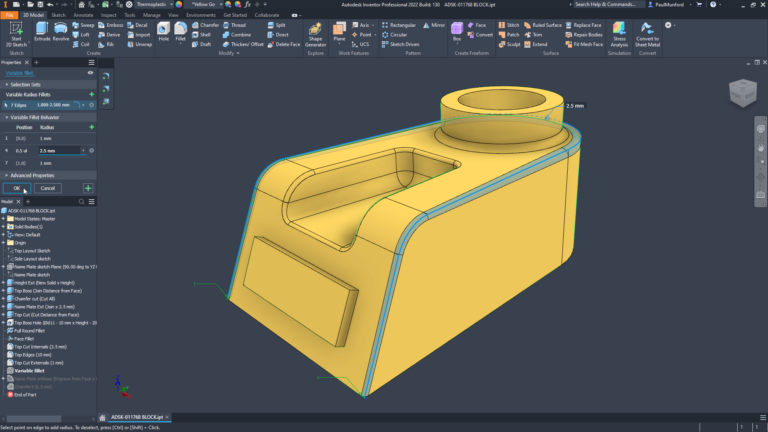
Task: Choose the Sweep command
Action: (x=83, y=25)
